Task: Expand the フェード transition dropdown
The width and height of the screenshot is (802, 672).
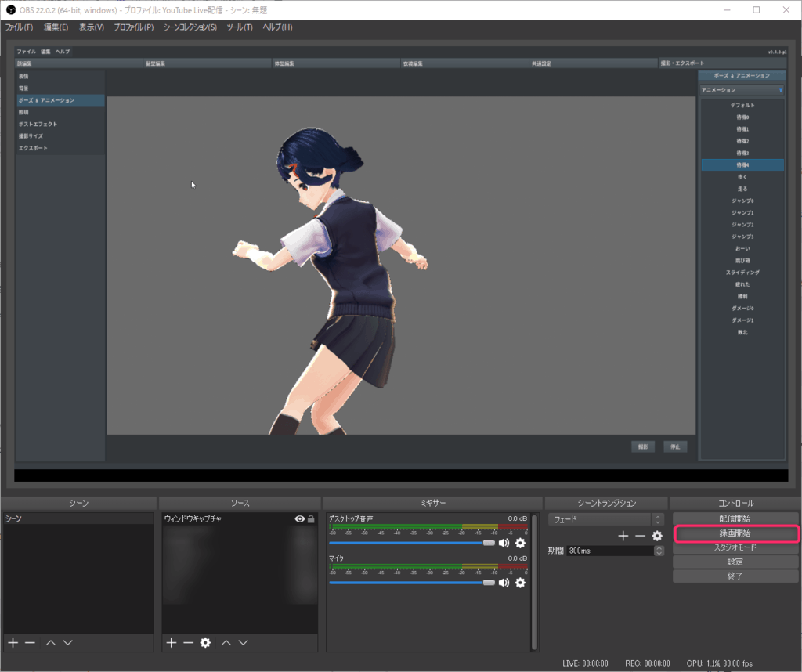Action: point(606,519)
